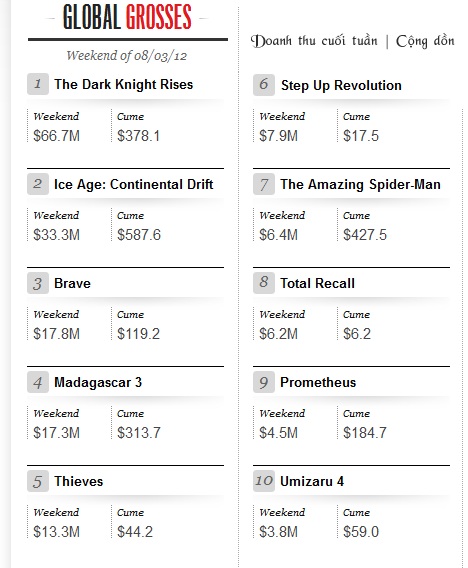Click the rank 9 badge beside Prometheus
The height and width of the screenshot is (568, 468).
pyautogui.click(x=264, y=382)
